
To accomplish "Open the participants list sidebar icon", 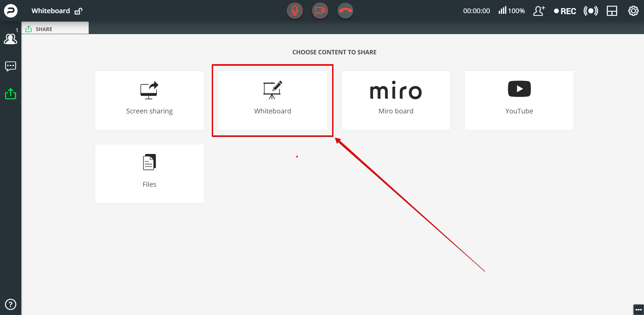I will (x=10, y=39).
